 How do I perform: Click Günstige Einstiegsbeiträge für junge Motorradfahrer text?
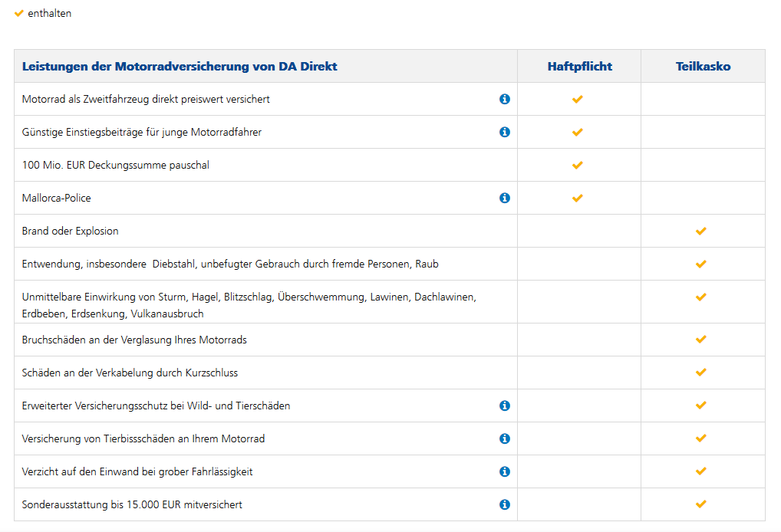click(141, 132)
